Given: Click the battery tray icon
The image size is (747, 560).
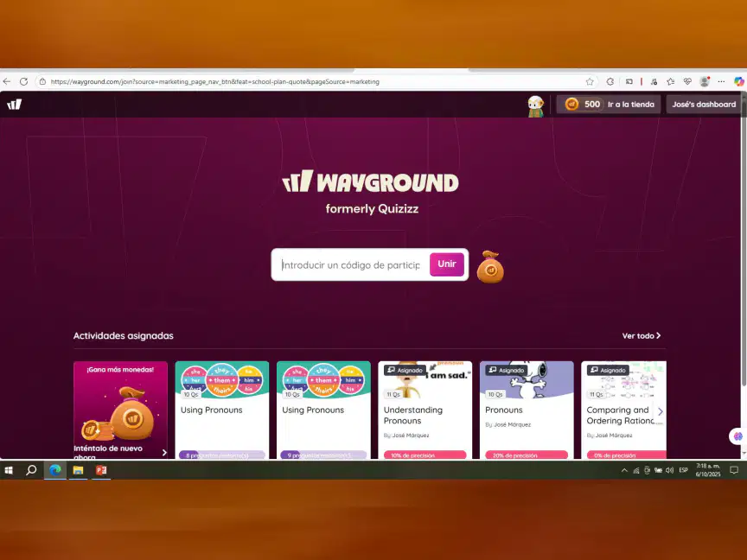Looking at the screenshot, I should [659, 470].
